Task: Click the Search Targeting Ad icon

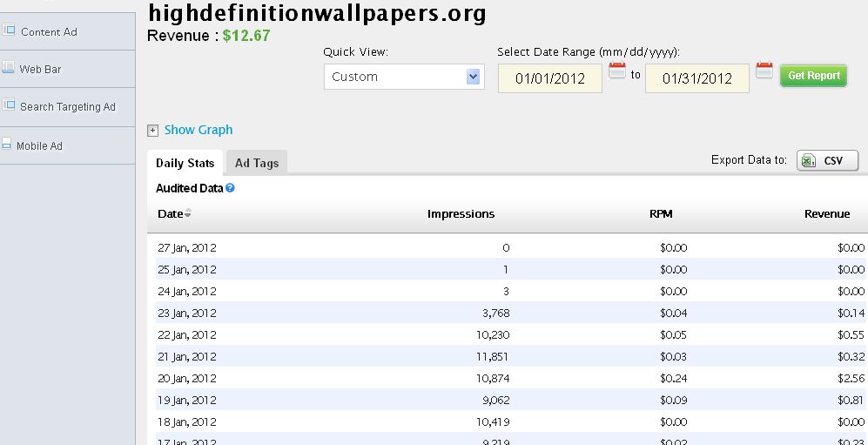Action: (x=9, y=105)
